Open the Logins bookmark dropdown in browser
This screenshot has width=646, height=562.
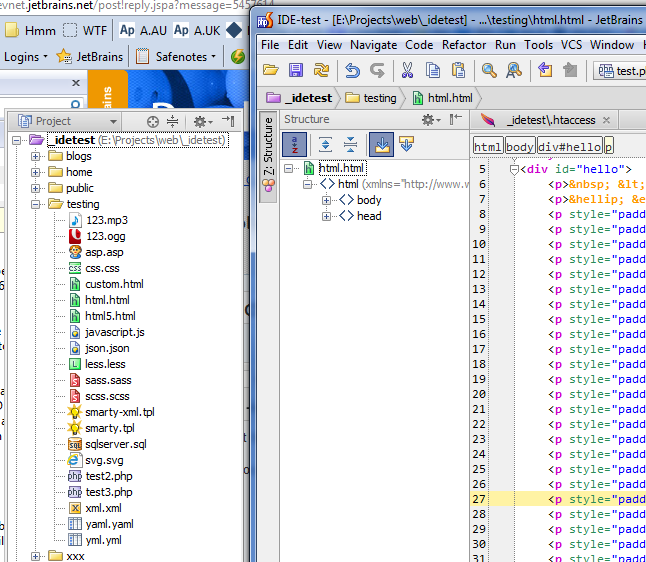[x=26, y=57]
